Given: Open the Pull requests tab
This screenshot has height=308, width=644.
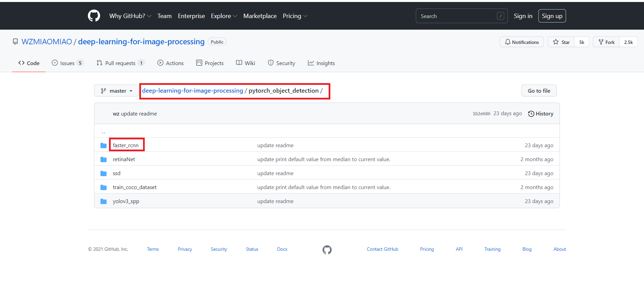Looking at the screenshot, I should click(121, 63).
